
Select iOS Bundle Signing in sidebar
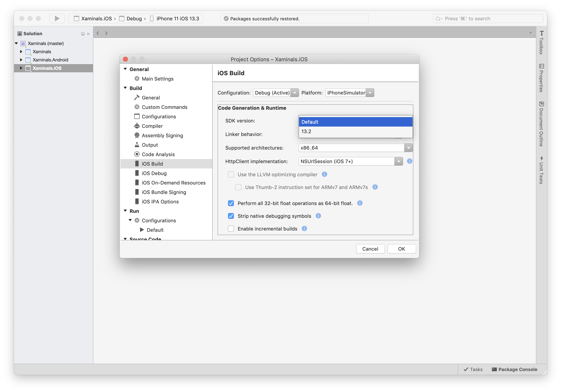[164, 192]
